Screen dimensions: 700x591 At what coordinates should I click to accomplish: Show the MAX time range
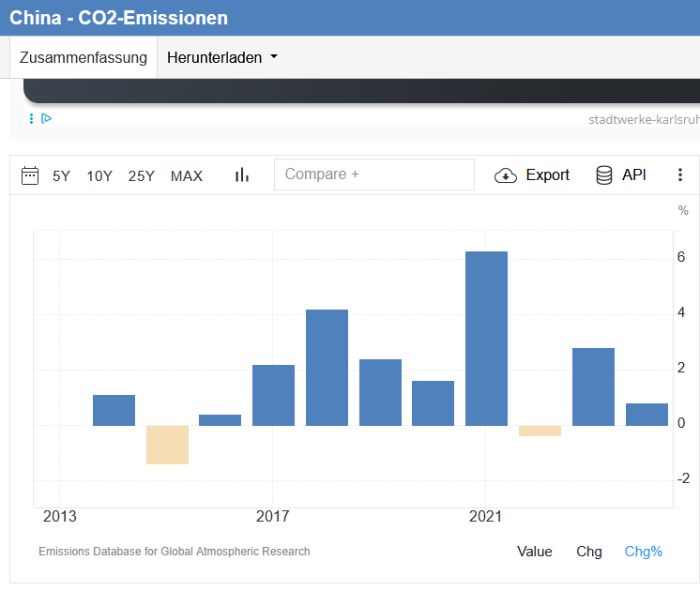click(187, 176)
